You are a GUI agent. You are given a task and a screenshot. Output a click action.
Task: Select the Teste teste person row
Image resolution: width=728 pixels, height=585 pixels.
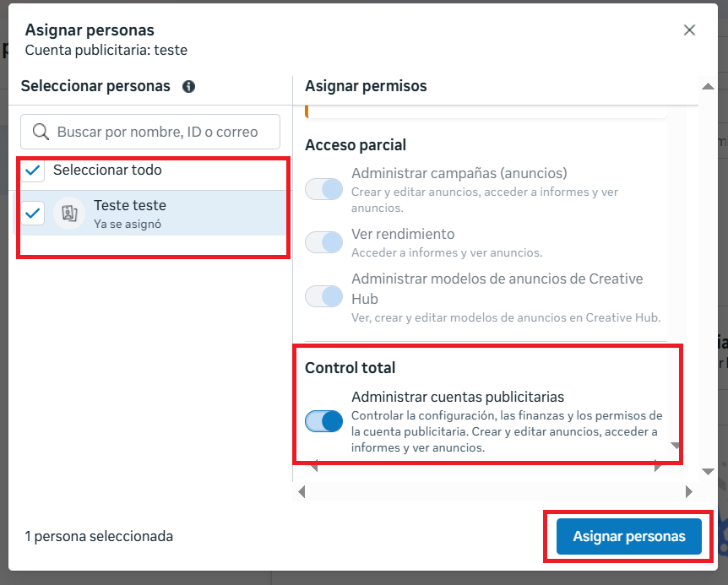[153, 214]
